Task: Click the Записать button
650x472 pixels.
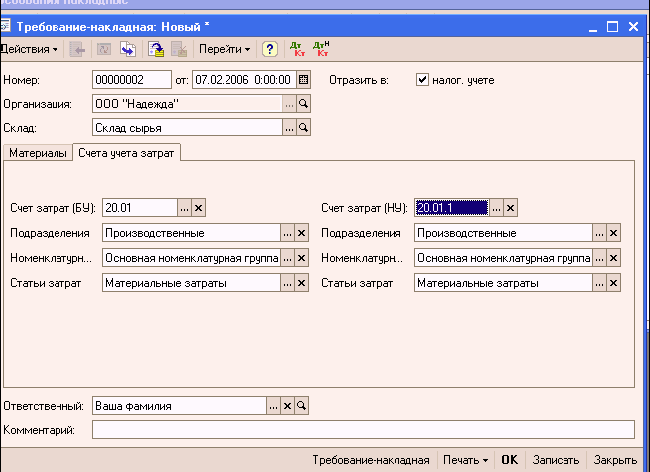Action: pyautogui.click(x=555, y=460)
